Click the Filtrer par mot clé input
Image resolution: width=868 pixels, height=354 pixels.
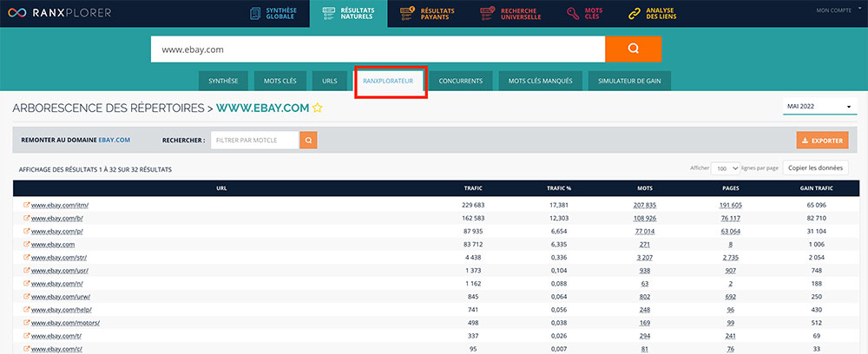tap(255, 141)
